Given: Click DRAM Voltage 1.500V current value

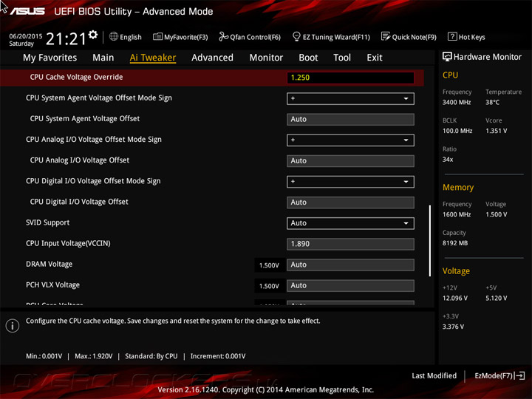Looking at the screenshot, I should tap(269, 265).
